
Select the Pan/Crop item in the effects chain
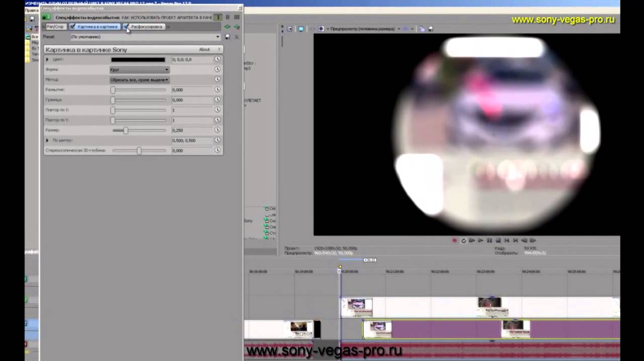(x=55, y=27)
